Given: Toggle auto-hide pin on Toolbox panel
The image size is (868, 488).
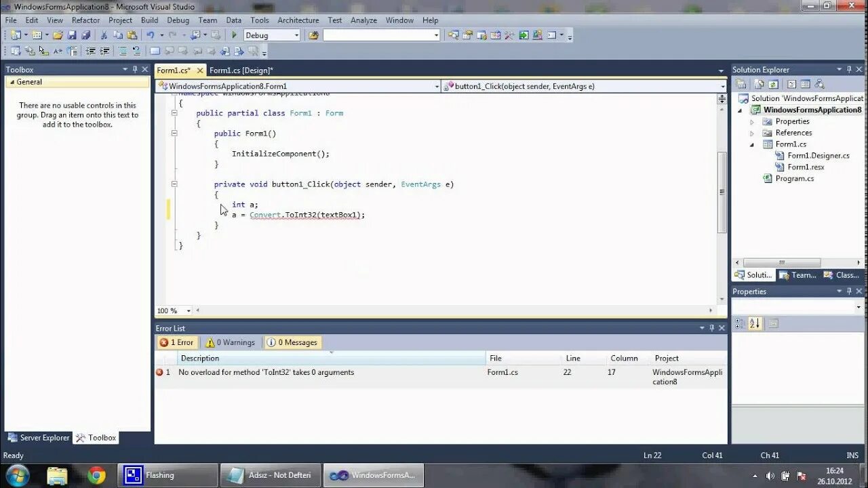Looking at the screenshot, I should (x=135, y=69).
